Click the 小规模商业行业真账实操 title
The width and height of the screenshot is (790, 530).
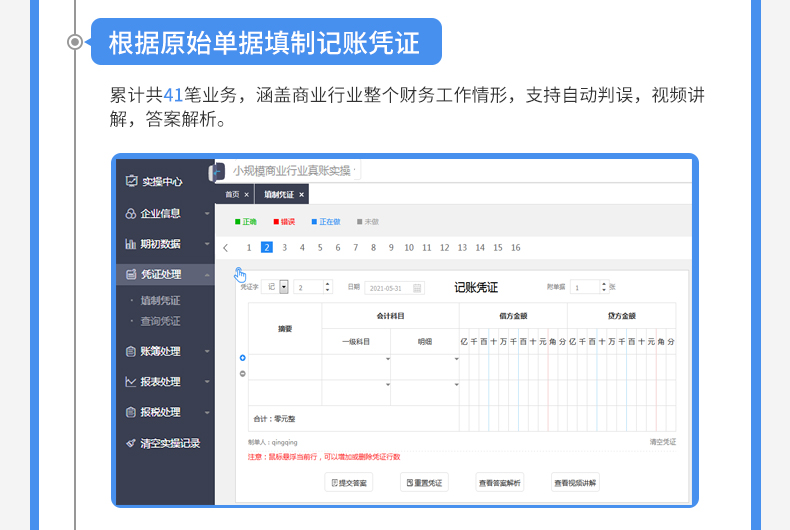(x=292, y=171)
